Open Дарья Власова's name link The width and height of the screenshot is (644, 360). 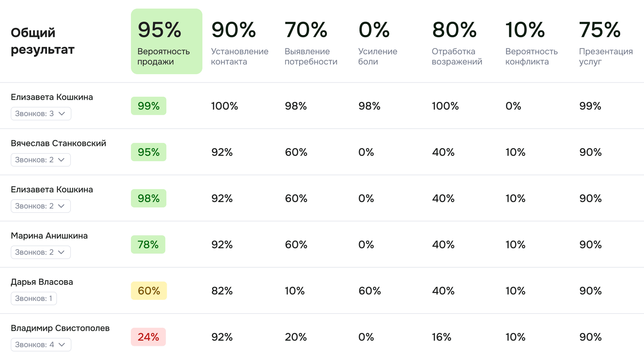tap(42, 282)
